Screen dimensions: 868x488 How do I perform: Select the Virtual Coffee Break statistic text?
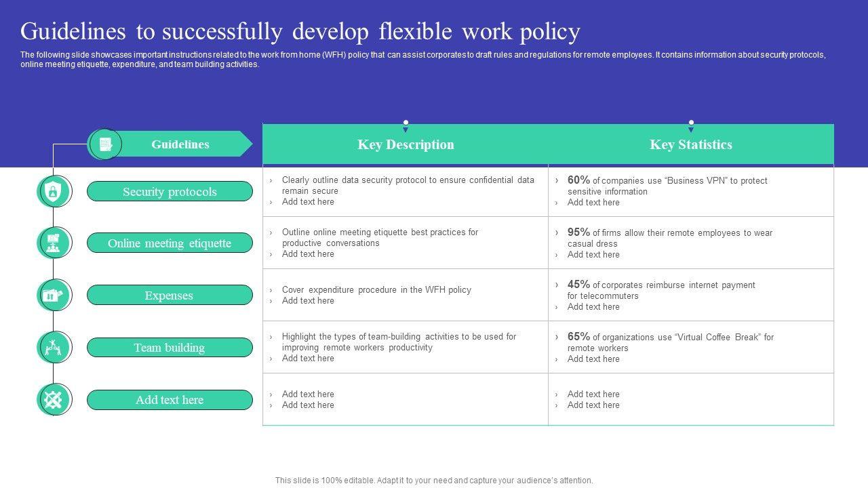click(670, 342)
